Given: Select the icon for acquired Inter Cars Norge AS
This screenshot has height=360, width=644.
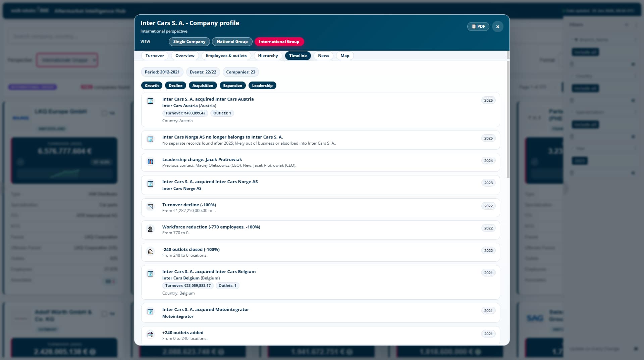Looking at the screenshot, I should 150,184.
